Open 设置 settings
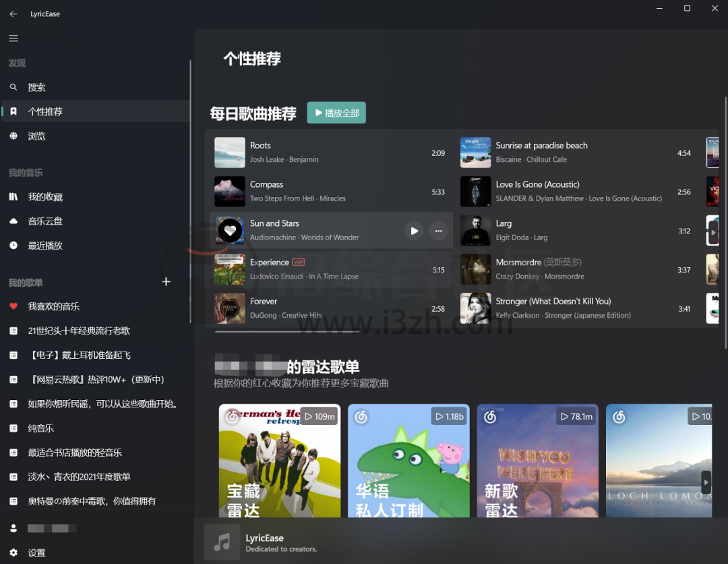 (96, 553)
